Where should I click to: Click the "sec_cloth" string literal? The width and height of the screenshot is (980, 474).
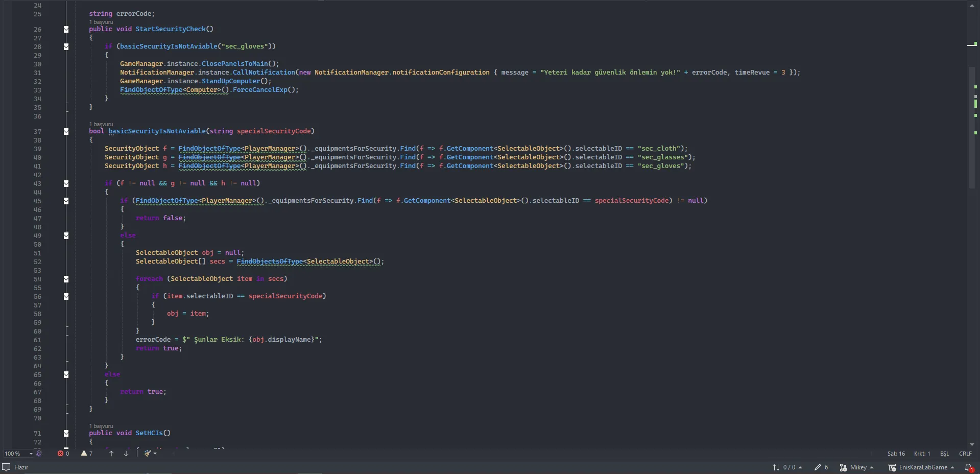[658, 149]
